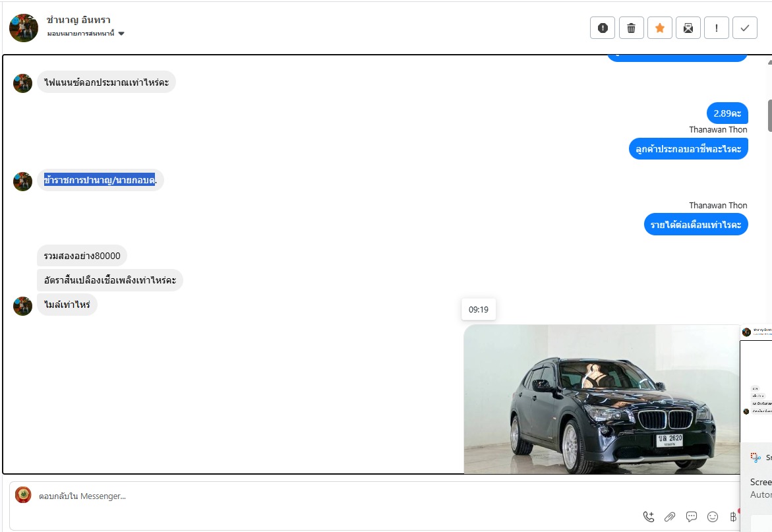Screen dimensions: 772x532
Task: Mark conversation done with checkmark button
Action: point(745,28)
